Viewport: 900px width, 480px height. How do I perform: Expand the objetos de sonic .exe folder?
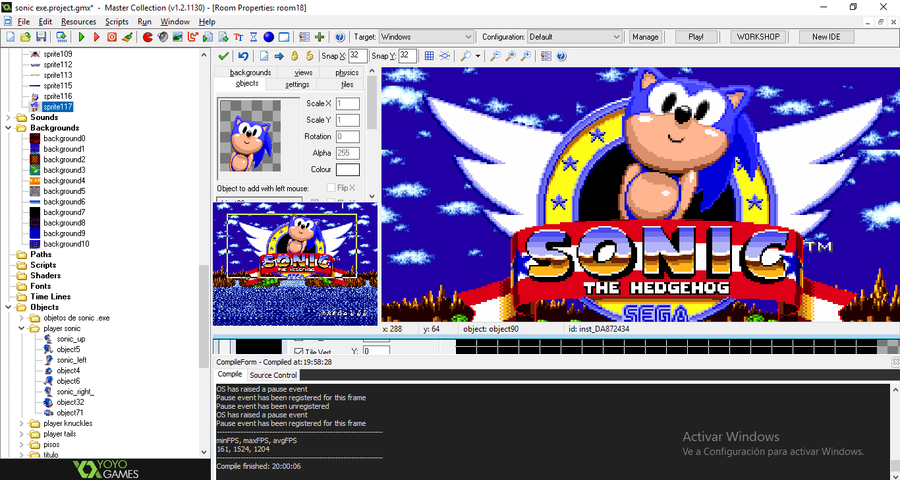pyautogui.click(x=21, y=318)
